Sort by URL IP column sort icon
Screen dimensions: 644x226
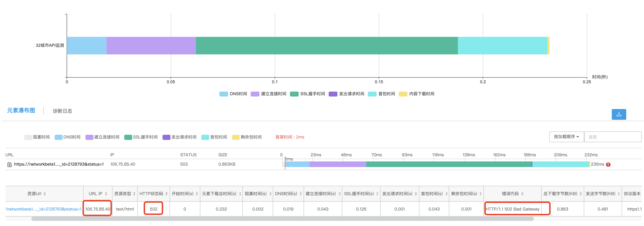click(x=106, y=194)
